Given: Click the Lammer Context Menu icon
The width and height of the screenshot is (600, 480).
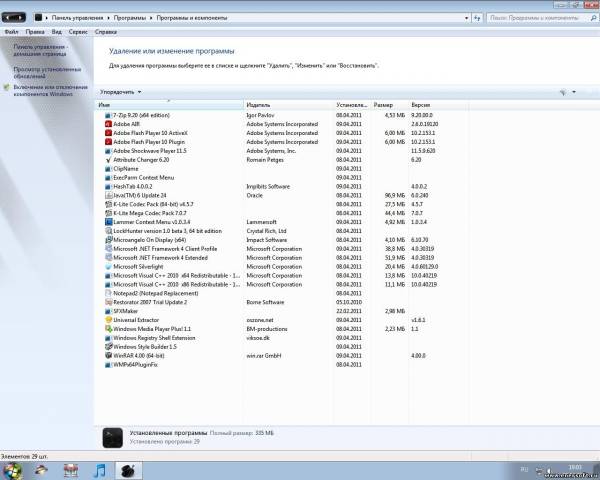Looking at the screenshot, I should (x=108, y=222).
